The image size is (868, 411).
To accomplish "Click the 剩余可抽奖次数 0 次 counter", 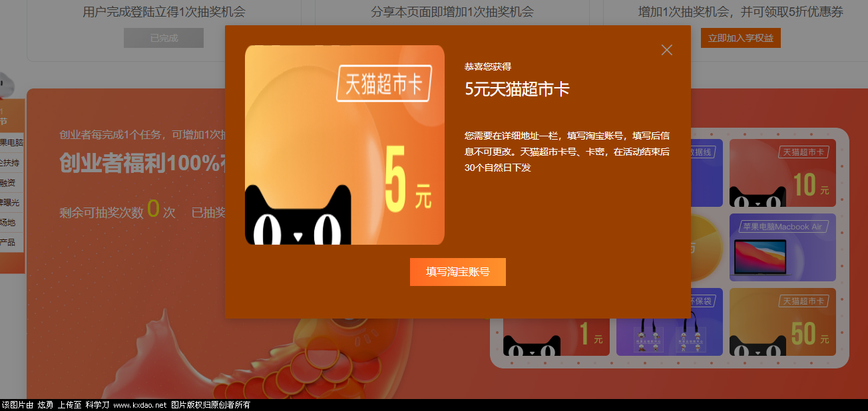I will (x=117, y=211).
